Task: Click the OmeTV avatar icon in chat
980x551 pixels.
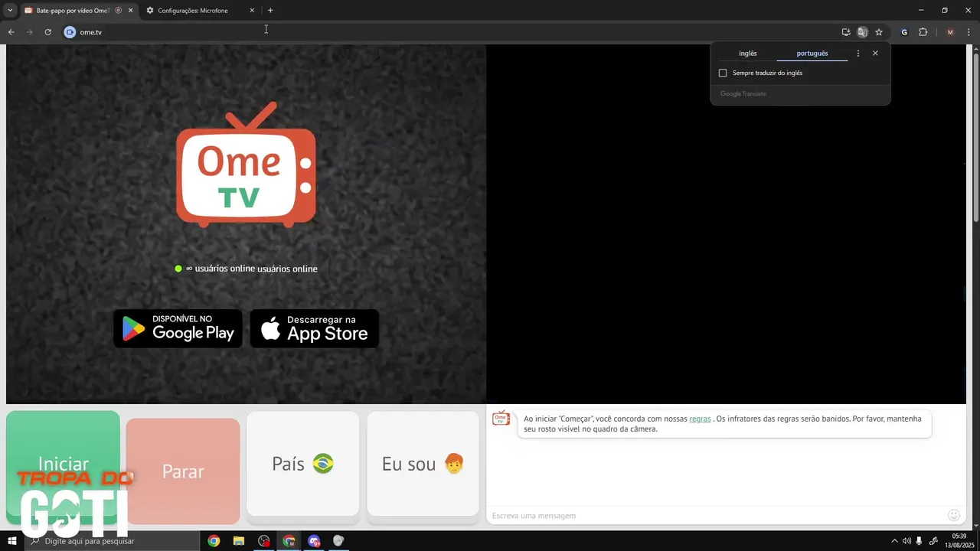Action: point(501,418)
